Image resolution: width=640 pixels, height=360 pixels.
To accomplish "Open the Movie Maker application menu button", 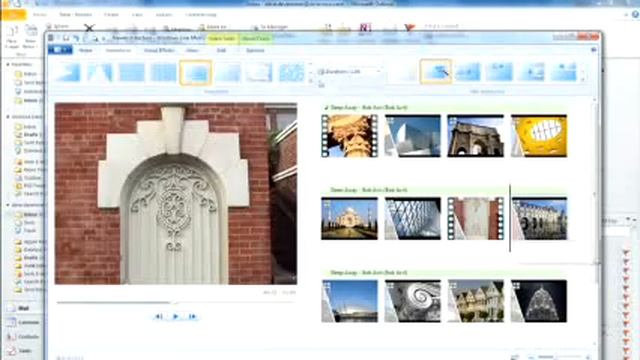I will [x=60, y=50].
